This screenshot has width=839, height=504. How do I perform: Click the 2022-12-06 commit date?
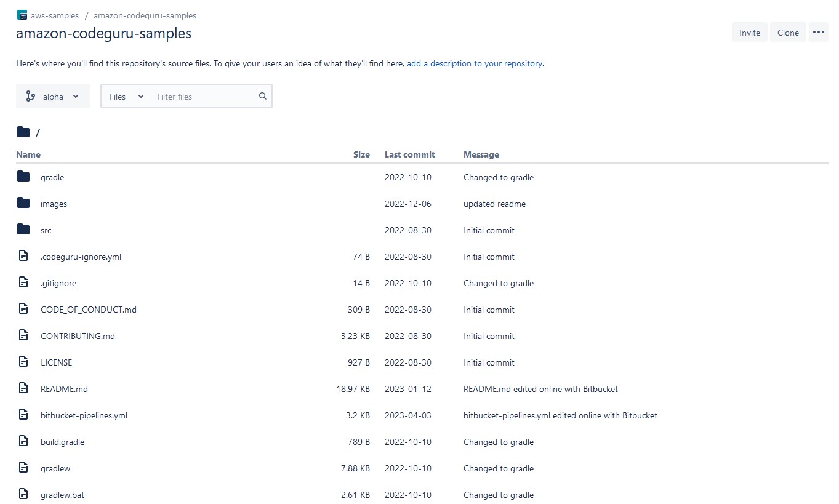[x=408, y=204]
